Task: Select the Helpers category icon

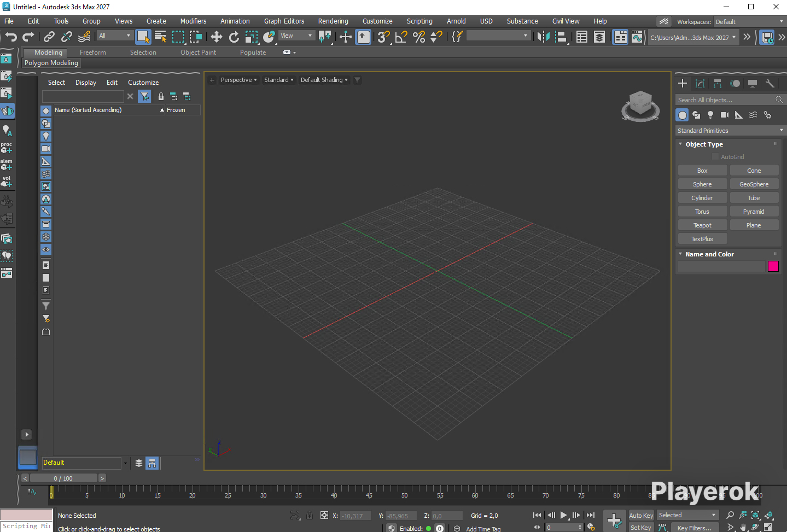Action: pos(739,115)
